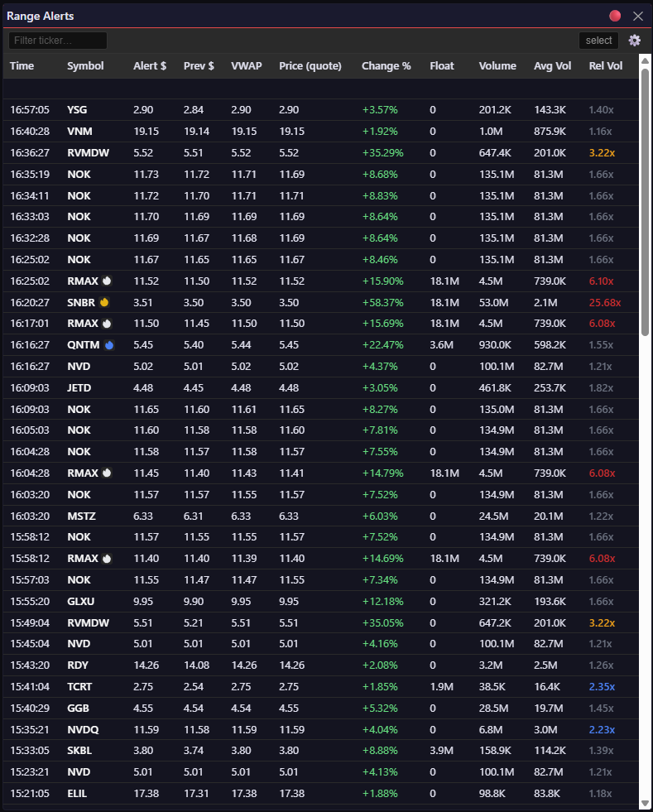653x812 pixels.
Task: Sort by the Rel Vol column header
Action: (605, 66)
